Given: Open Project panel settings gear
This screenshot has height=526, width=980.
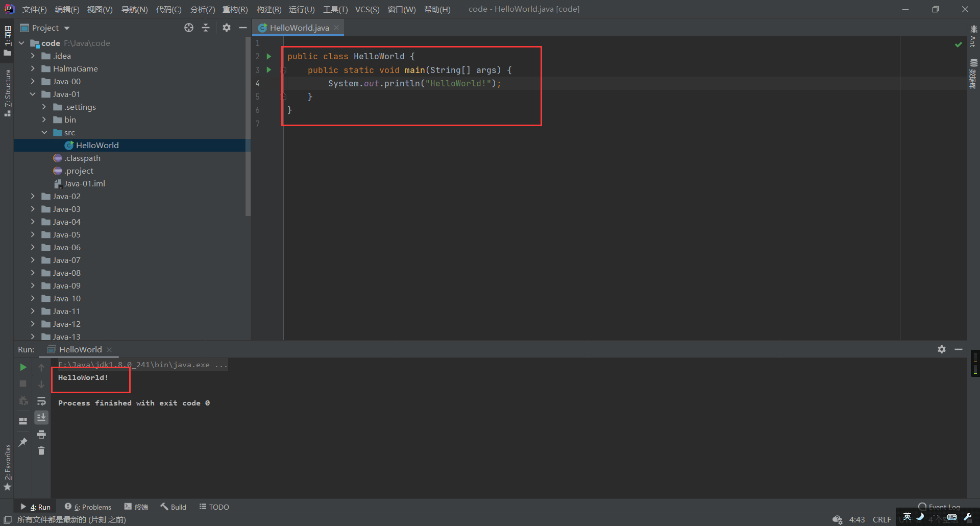Looking at the screenshot, I should [x=227, y=28].
